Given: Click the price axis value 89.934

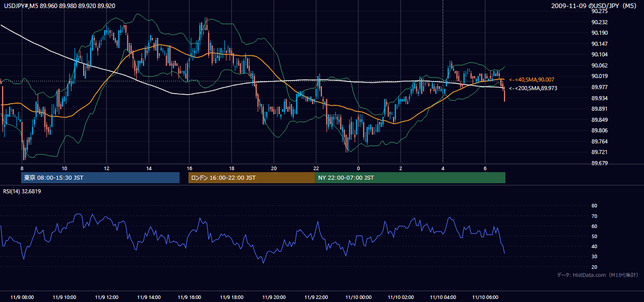Looking at the screenshot, I should [x=599, y=98].
